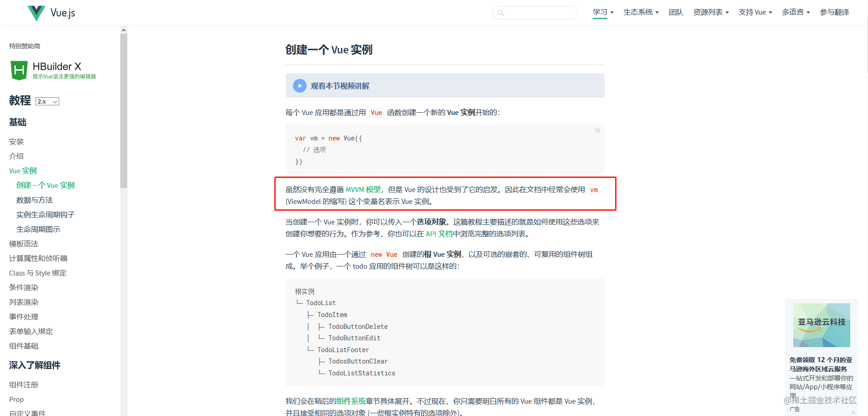The width and height of the screenshot is (868, 416).
Task: Open the 参与翻译 nav link
Action: pos(834,12)
